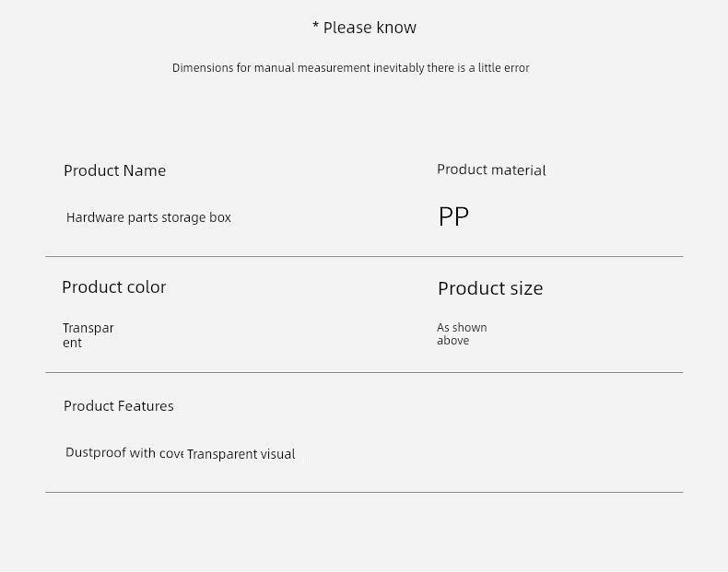Image resolution: width=728 pixels, height=572 pixels.
Task: Click the divider line under the product name row
Action: click(364, 256)
